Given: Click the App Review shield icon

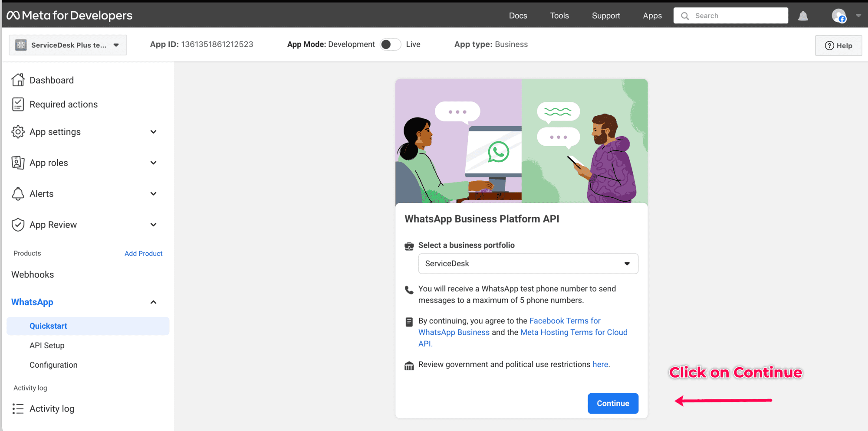Looking at the screenshot, I should pyautogui.click(x=18, y=225).
